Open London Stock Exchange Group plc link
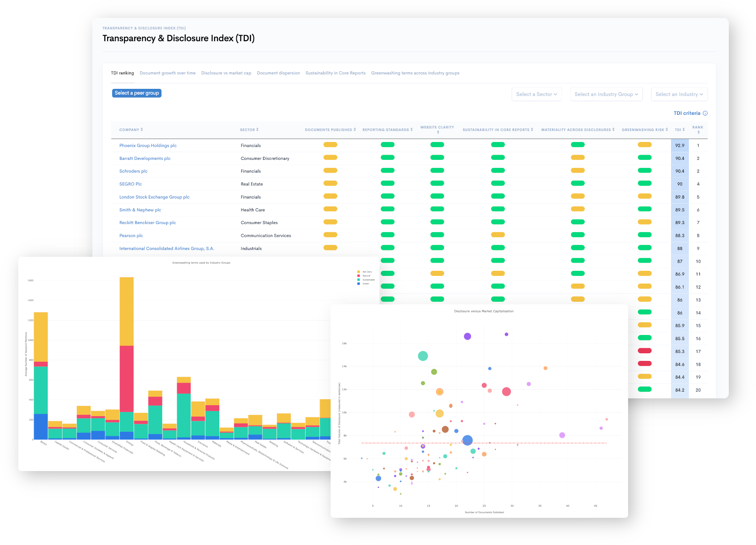The height and width of the screenshot is (545, 756). pos(154,197)
